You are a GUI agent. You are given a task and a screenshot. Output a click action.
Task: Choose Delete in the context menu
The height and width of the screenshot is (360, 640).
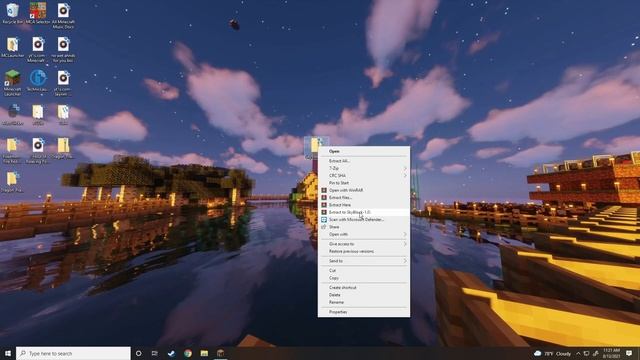pos(364,295)
